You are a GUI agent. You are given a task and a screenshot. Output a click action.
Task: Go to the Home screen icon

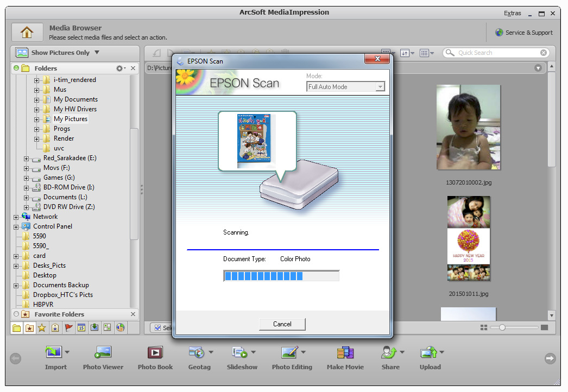pyautogui.click(x=27, y=33)
